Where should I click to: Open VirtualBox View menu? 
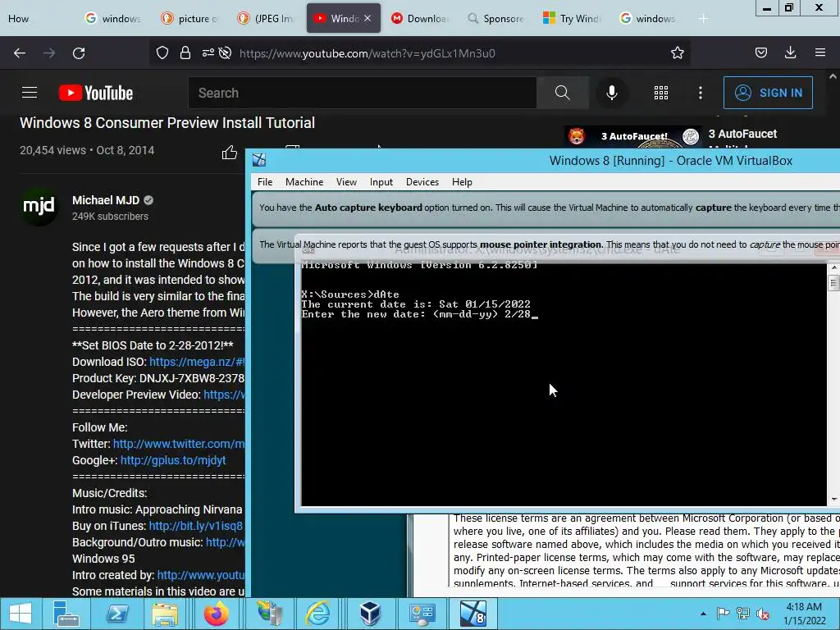point(346,182)
